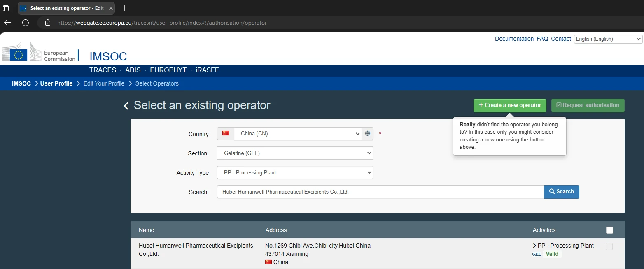The height and width of the screenshot is (269, 644).
Task: Open the Section dropdown showing Gelatine
Action: tap(295, 153)
